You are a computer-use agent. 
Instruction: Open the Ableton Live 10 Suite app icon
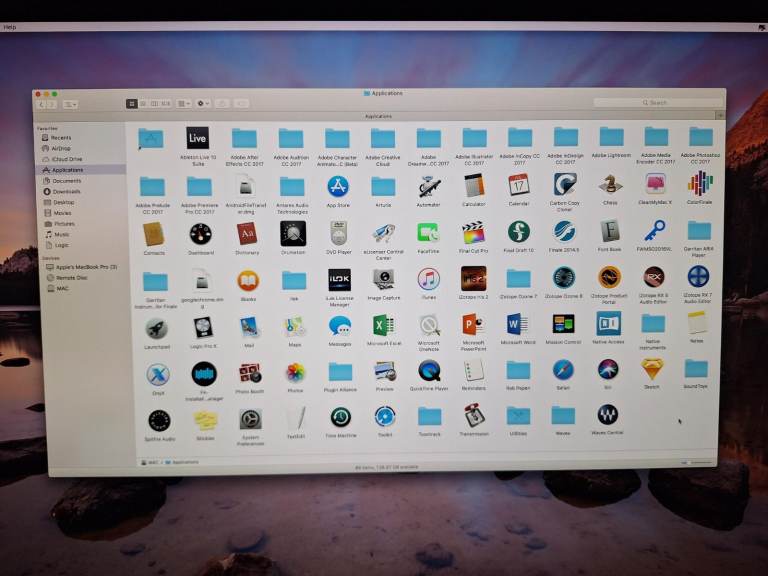coord(197,138)
